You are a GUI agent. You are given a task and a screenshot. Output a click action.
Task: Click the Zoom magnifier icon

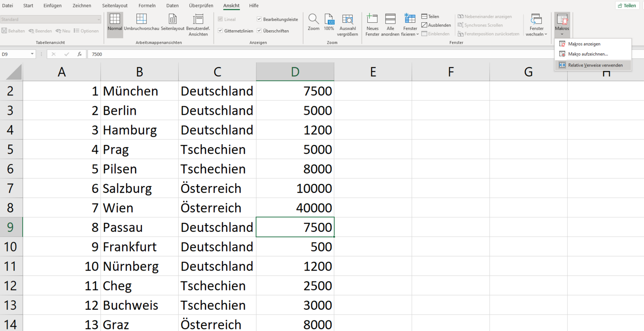click(x=313, y=19)
